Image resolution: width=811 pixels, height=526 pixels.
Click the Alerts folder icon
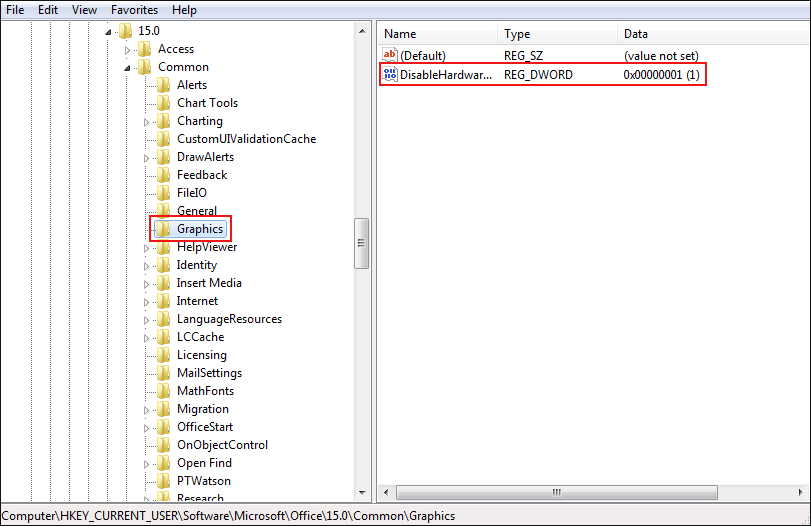pyautogui.click(x=163, y=85)
